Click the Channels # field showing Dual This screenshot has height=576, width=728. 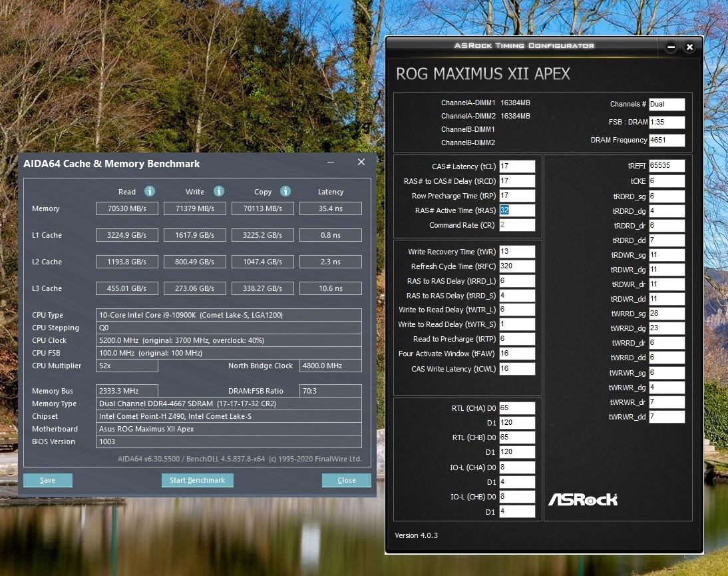(x=667, y=104)
